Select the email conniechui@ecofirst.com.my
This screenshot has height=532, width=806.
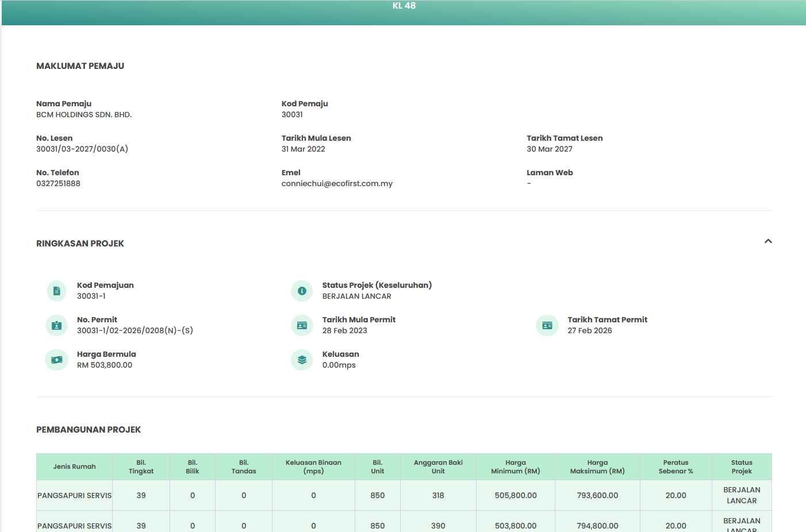(x=337, y=184)
